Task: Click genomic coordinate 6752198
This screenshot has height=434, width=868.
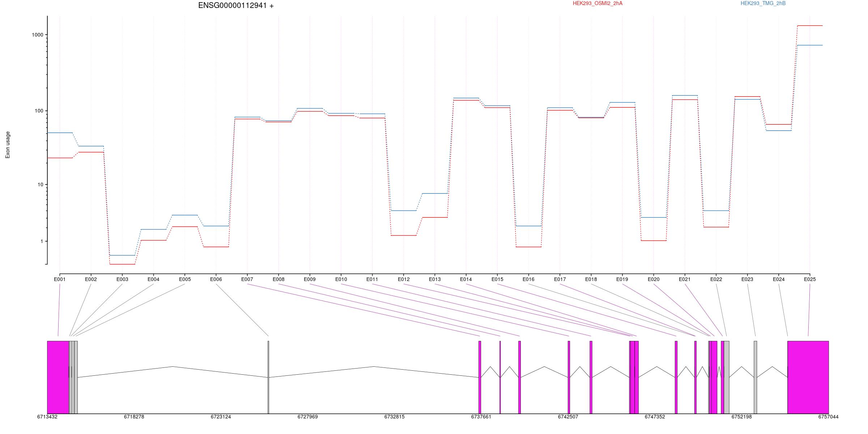Action: click(742, 417)
